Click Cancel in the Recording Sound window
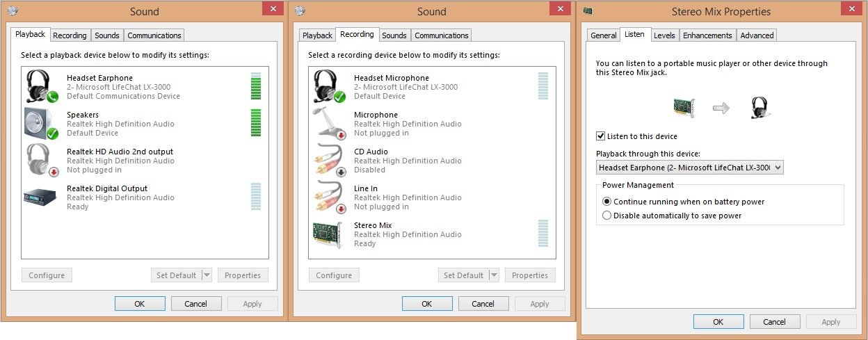The image size is (868, 340). coord(483,304)
